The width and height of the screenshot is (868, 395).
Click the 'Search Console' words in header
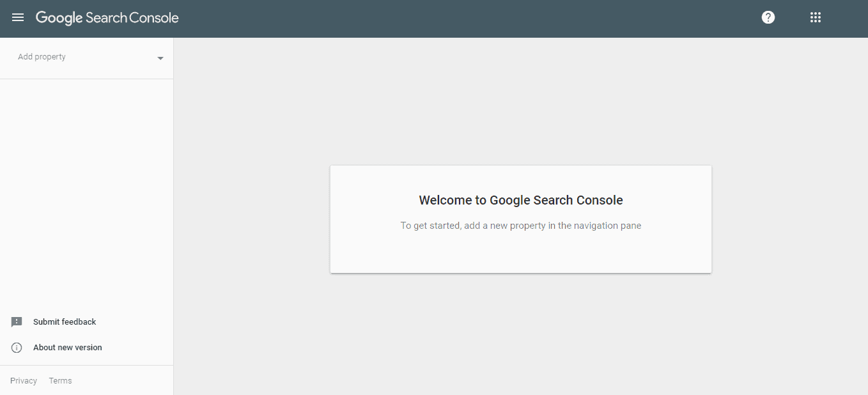click(x=132, y=18)
